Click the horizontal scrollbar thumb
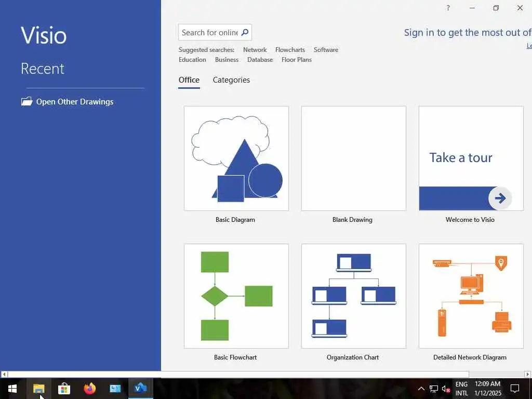The width and height of the screenshot is (532, 399). tap(238, 374)
